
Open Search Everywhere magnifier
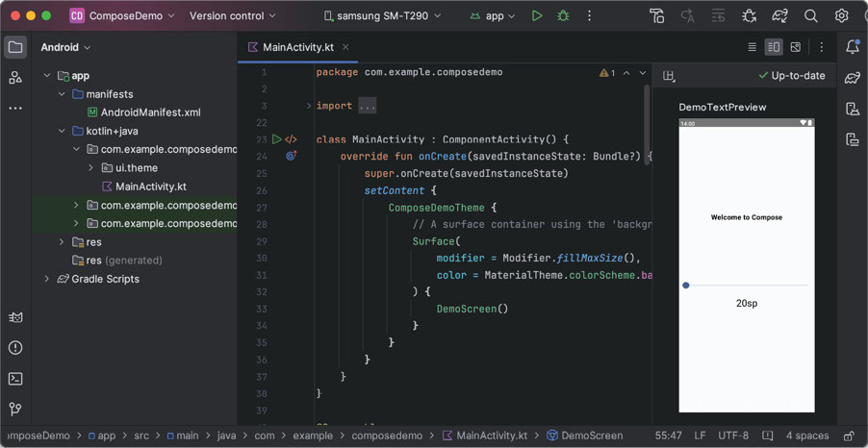[x=811, y=16]
